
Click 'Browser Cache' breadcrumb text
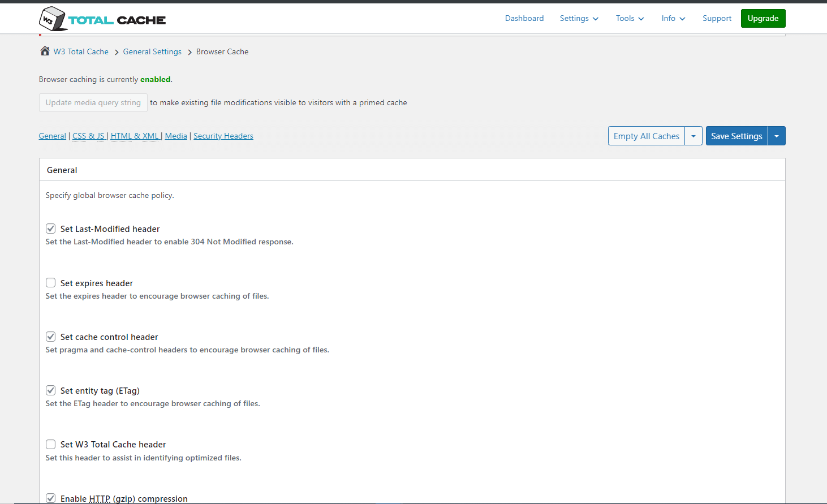[222, 51]
